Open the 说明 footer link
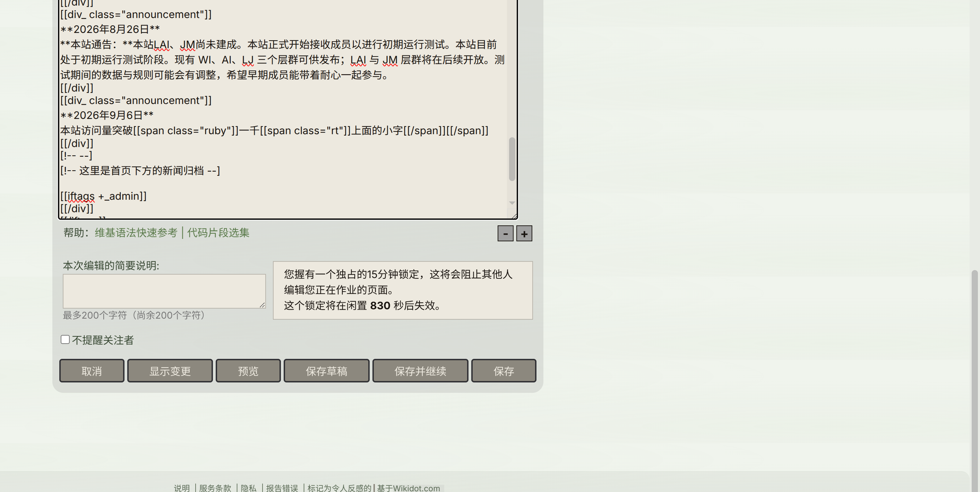 (x=181, y=488)
